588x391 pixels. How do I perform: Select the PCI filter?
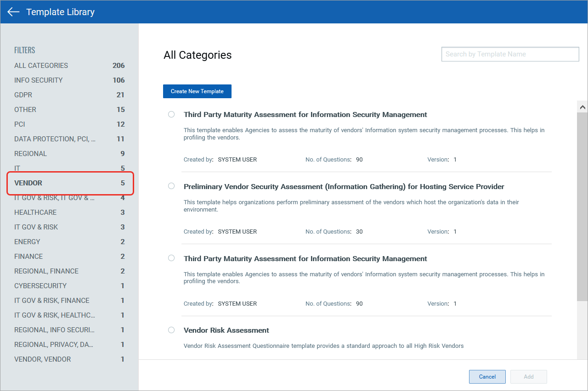(20, 124)
